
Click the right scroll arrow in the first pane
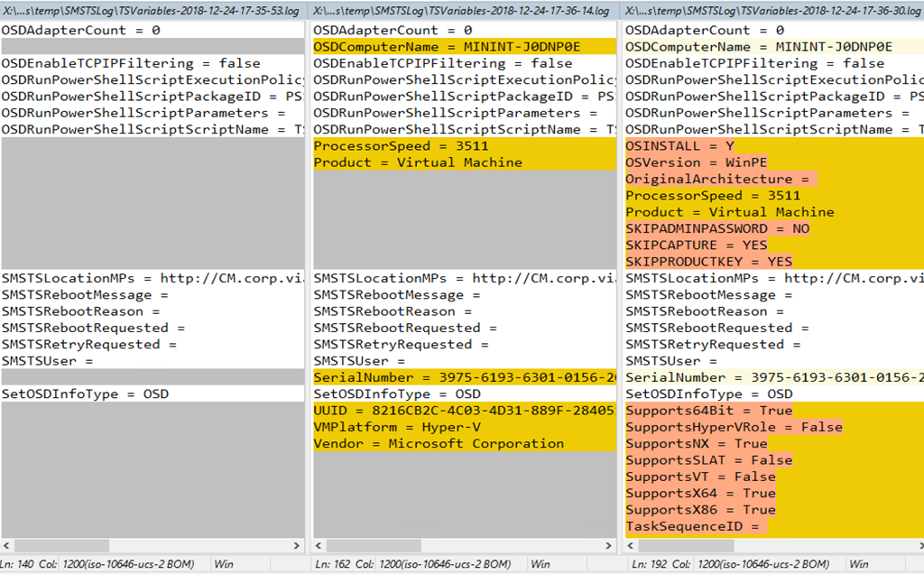[x=296, y=545]
